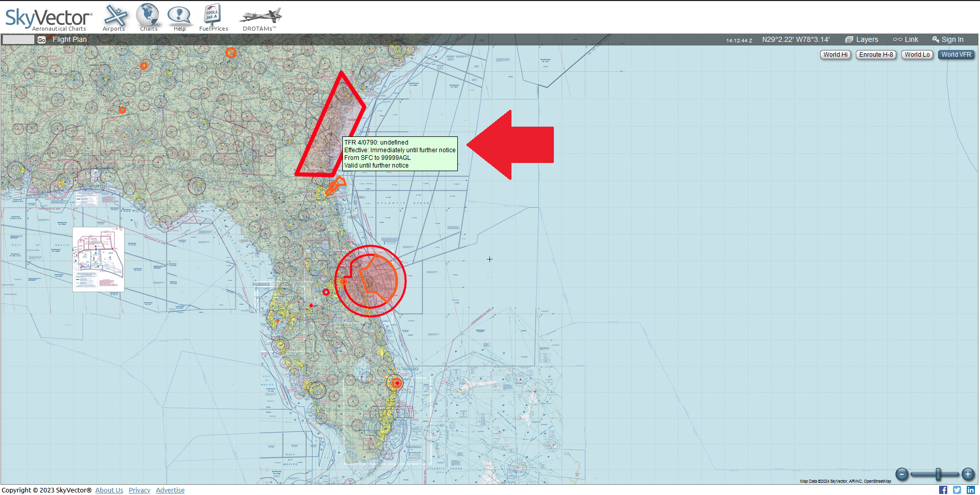This screenshot has width=980, height=495.
Task: Open the DROTAMs drone icon
Action: pos(260,19)
